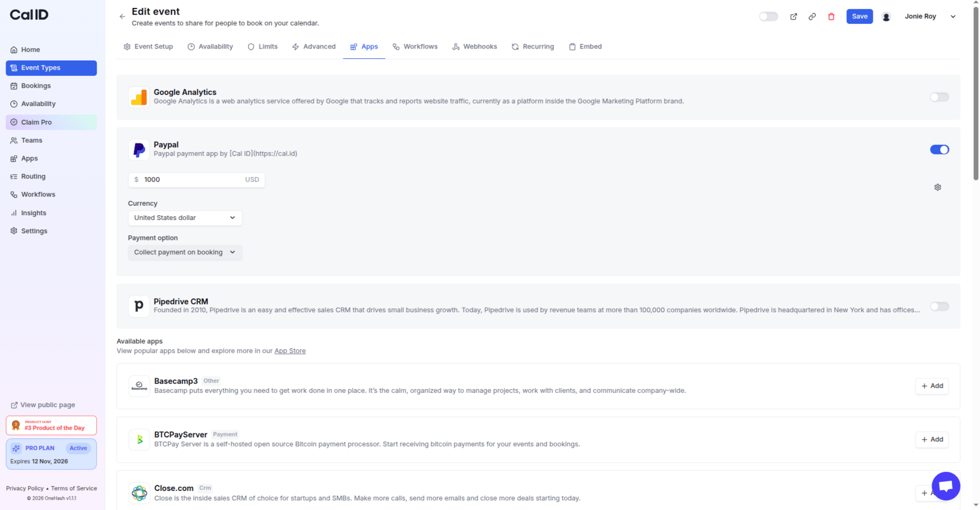Open the Currency dropdown
The height and width of the screenshot is (510, 980).
pyautogui.click(x=185, y=218)
